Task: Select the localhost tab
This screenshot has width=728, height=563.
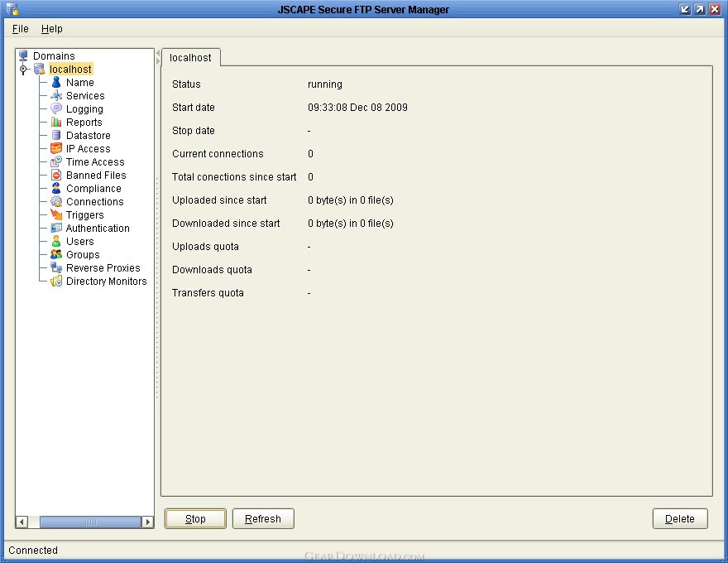Action: (x=190, y=58)
